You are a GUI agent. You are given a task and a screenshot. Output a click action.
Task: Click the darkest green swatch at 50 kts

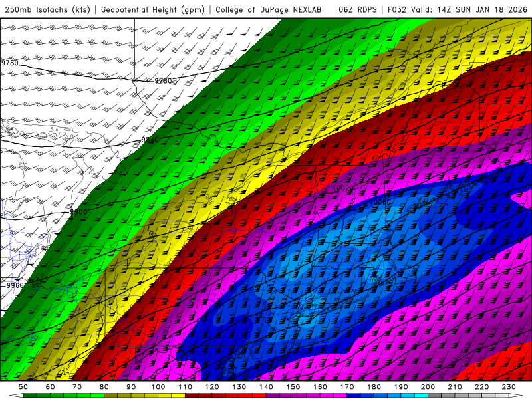(29, 396)
